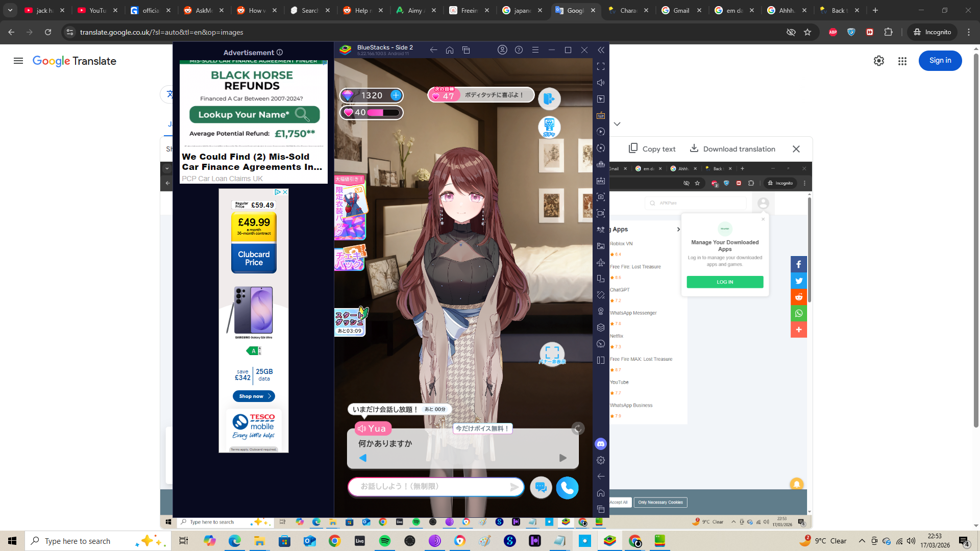The width and height of the screenshot is (980, 551).
Task: Click the Install APK sidebar icon
Action: pyautogui.click(x=601, y=181)
